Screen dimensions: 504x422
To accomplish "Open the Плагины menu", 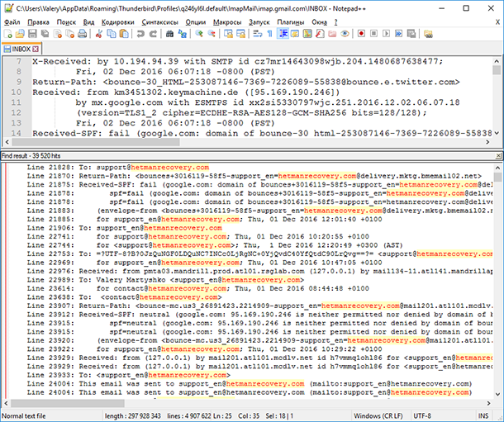I will 291,22.
